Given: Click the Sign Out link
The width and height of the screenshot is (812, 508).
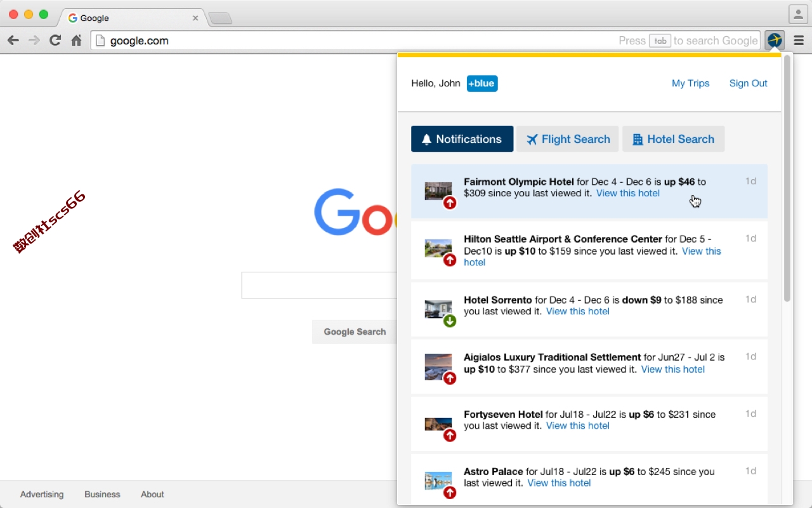Looking at the screenshot, I should pyautogui.click(x=748, y=83).
